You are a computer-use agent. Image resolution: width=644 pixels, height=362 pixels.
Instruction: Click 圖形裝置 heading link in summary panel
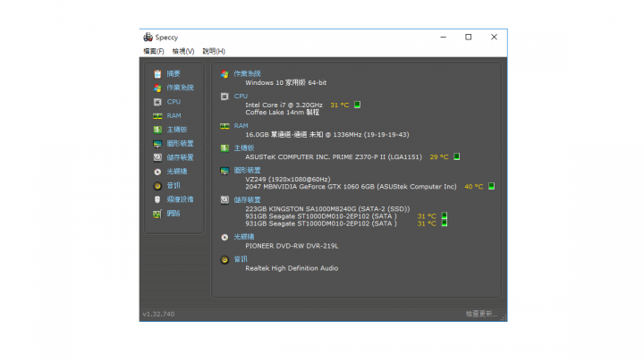pyautogui.click(x=247, y=171)
